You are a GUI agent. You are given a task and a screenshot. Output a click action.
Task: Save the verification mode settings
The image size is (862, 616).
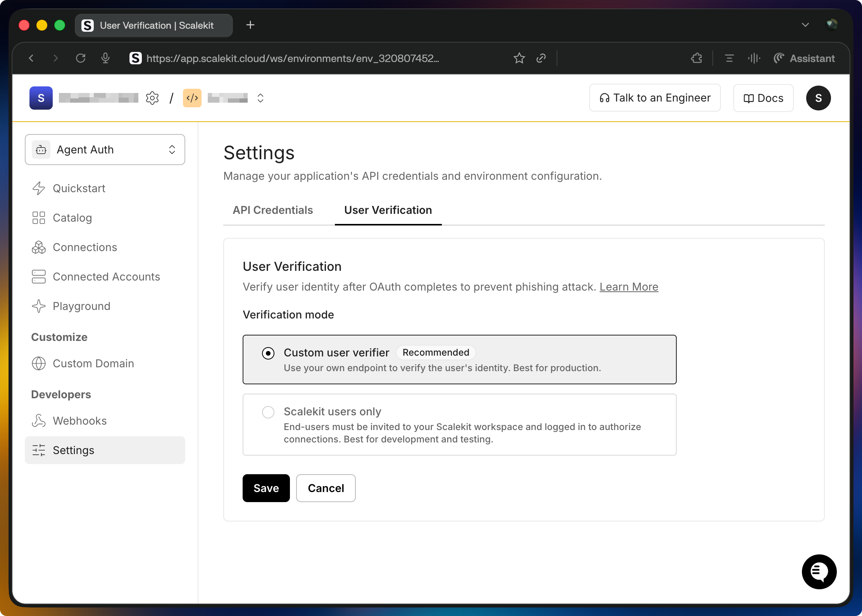point(266,488)
